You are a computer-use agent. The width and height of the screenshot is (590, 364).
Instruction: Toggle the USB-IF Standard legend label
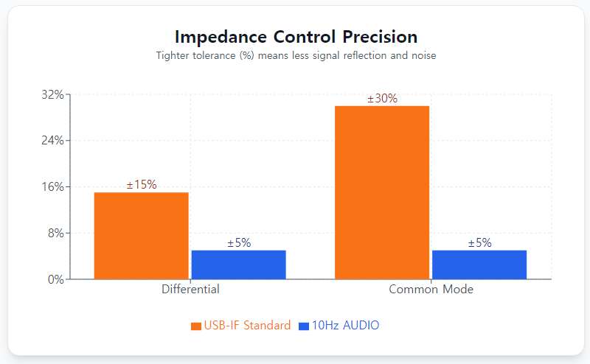click(x=247, y=325)
